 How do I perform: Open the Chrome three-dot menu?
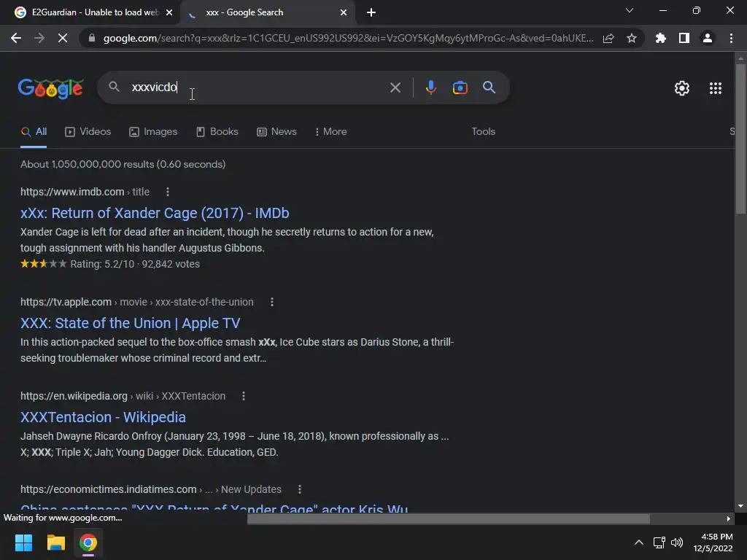(x=731, y=38)
